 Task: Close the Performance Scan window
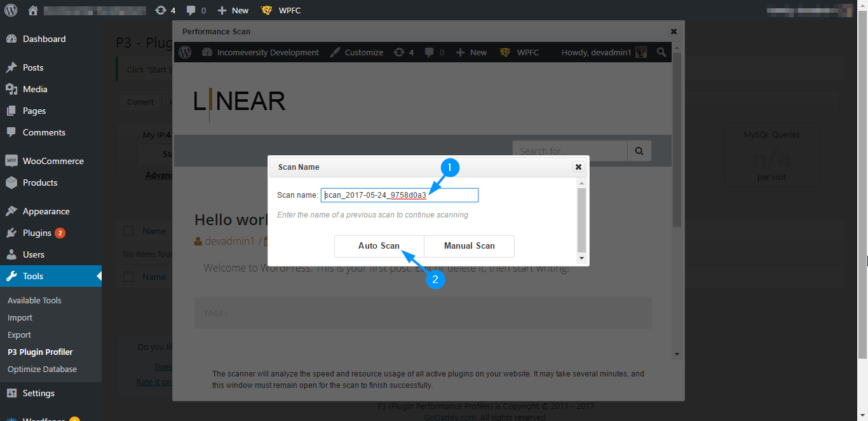pyautogui.click(x=674, y=31)
